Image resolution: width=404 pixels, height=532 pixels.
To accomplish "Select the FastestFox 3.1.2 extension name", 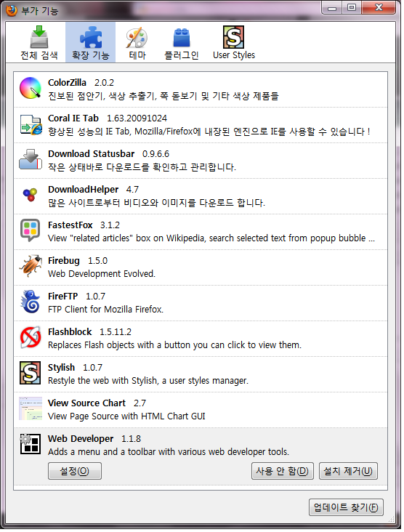I will point(84,225).
